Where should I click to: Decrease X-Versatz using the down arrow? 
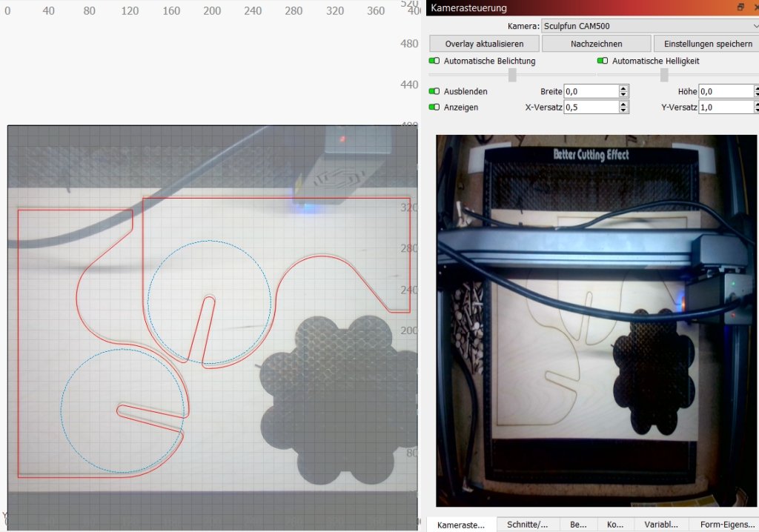pos(623,110)
